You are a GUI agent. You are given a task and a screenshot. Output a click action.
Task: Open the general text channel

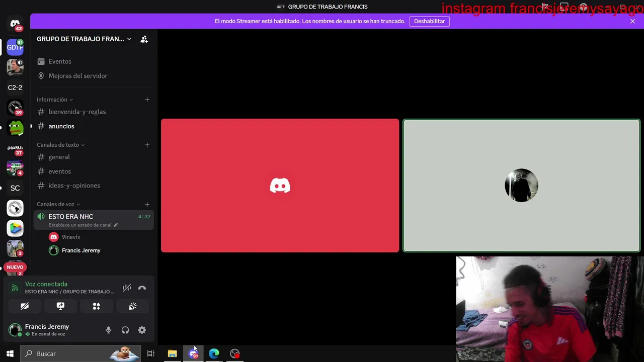pos(94,157)
